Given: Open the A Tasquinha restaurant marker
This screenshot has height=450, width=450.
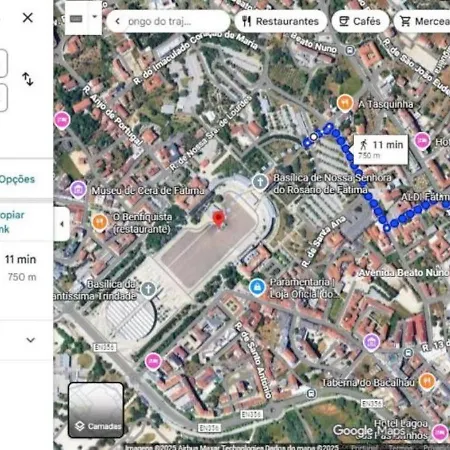Looking at the screenshot, I should tap(345, 103).
